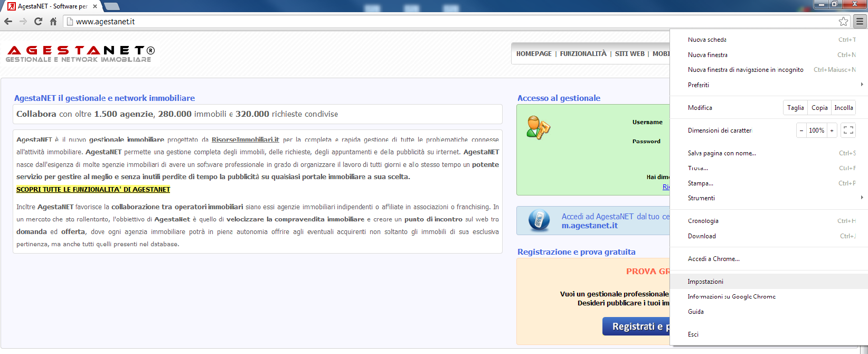868x354 pixels.
Task: Click the Username label
Action: coord(647,122)
